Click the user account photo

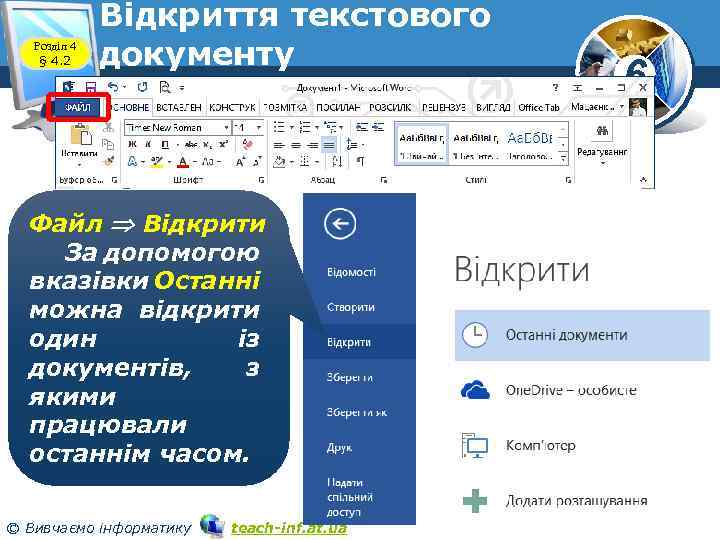[x=638, y=107]
